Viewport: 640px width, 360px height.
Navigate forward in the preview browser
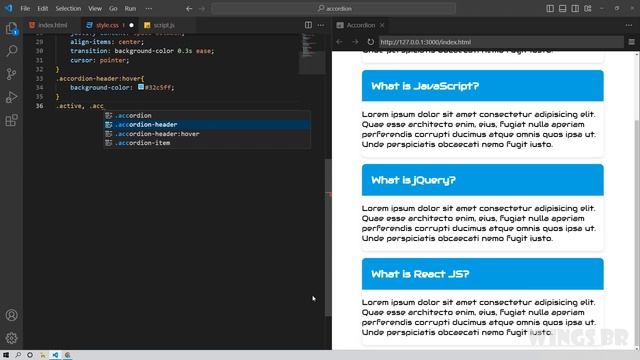(355, 42)
